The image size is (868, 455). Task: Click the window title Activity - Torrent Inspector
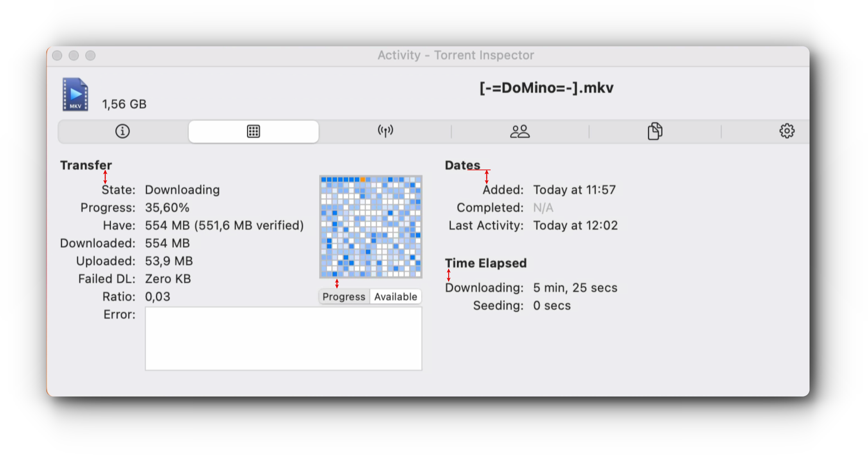click(x=456, y=55)
